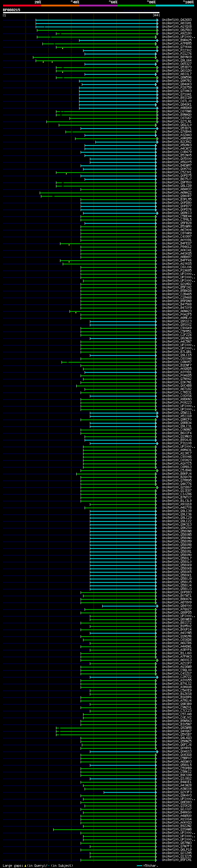Select hit label UniRef100_C0N9N7

(177, 429)
